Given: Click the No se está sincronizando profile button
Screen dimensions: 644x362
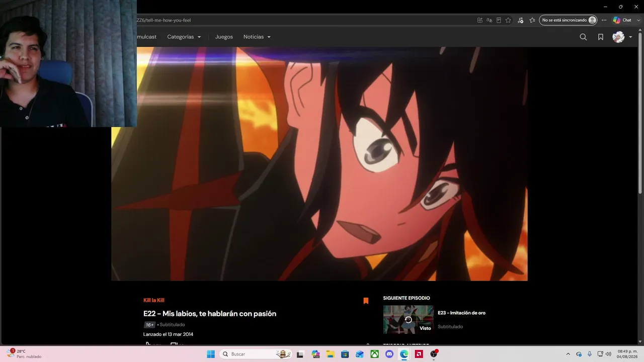Looking at the screenshot, I should (568, 20).
